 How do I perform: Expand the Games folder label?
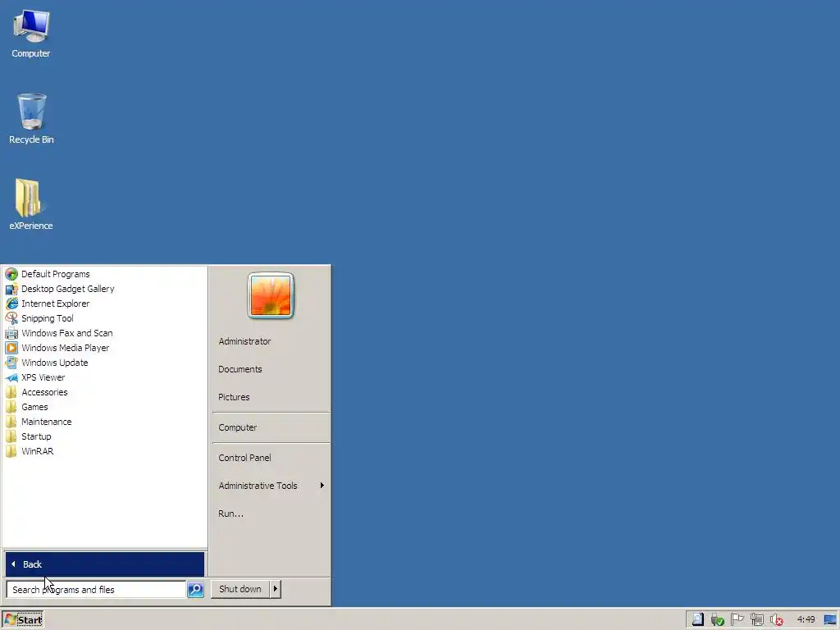[x=34, y=407]
